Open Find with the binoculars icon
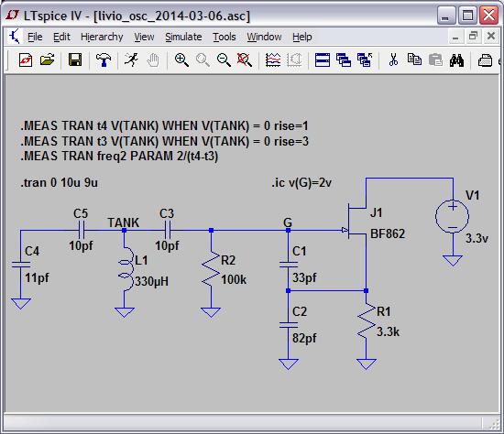504x434 pixels. click(x=456, y=60)
